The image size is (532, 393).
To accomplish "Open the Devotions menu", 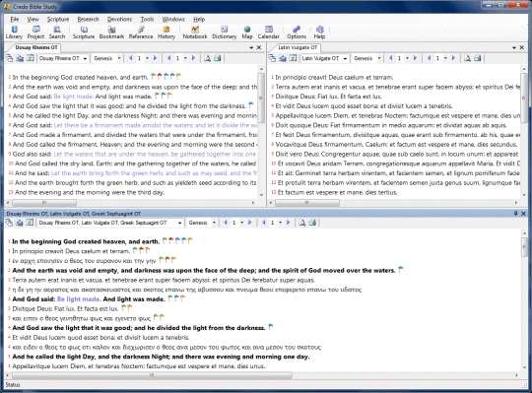I will [119, 19].
